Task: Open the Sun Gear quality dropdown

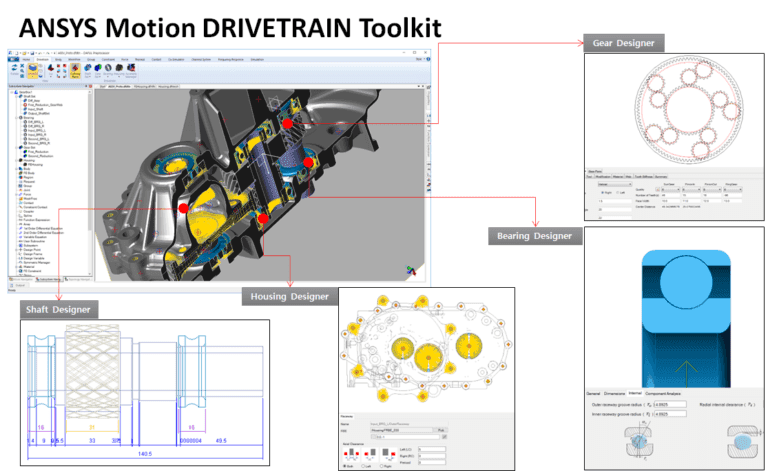Action: [x=671, y=189]
